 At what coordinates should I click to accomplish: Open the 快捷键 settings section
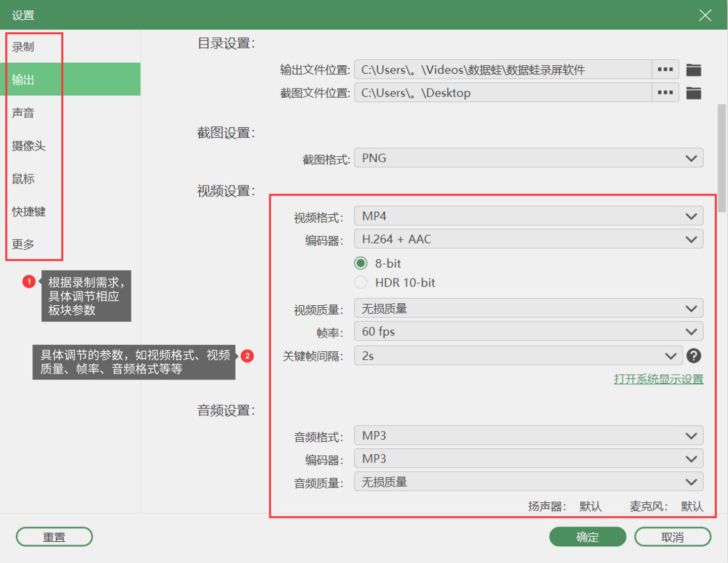(x=28, y=211)
